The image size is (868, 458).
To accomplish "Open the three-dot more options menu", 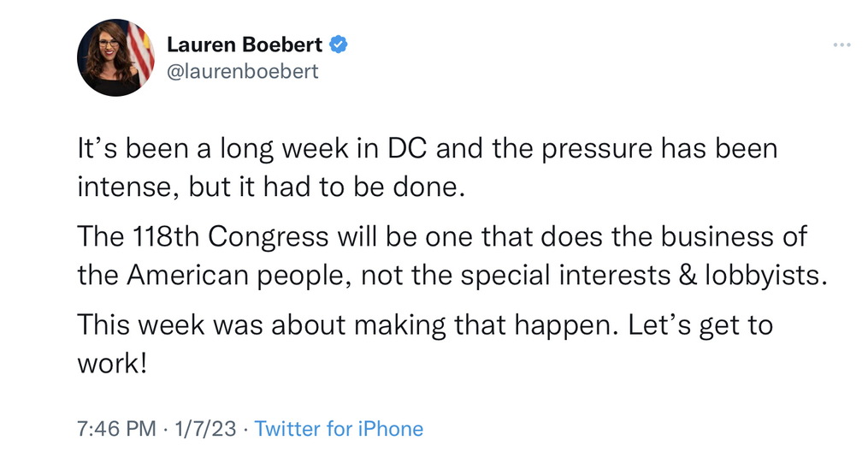I will [841, 45].
